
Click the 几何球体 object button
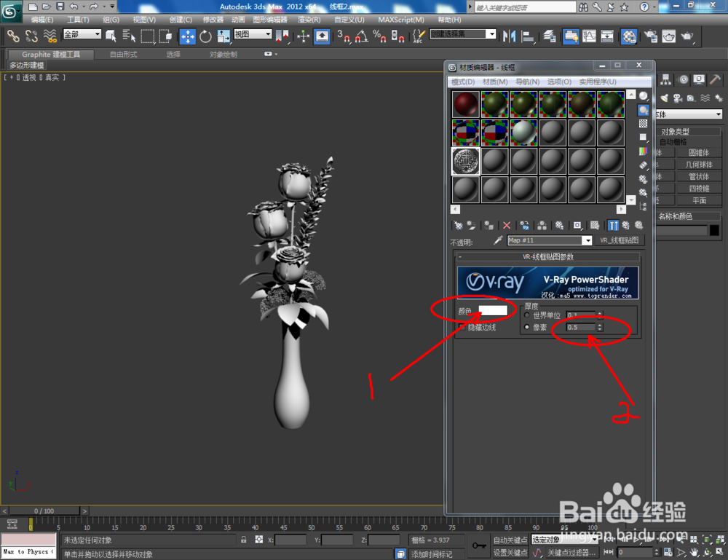(699, 165)
